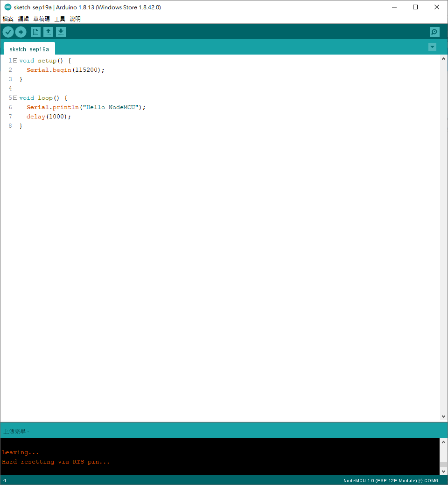Collapse the loop() function fold marker

coord(15,98)
